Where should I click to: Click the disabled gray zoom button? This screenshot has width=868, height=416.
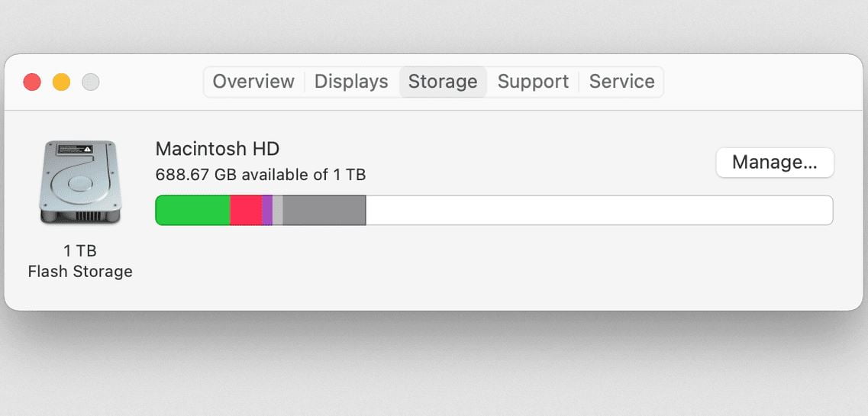point(91,82)
